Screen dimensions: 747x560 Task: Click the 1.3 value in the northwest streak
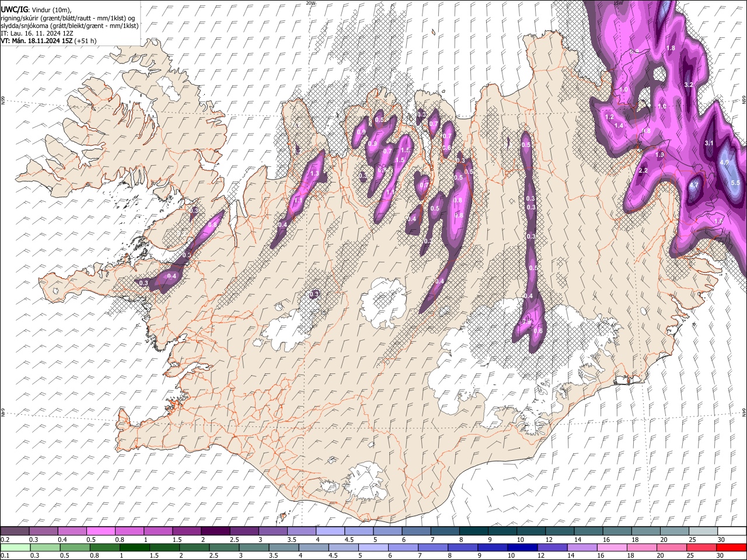click(x=315, y=173)
